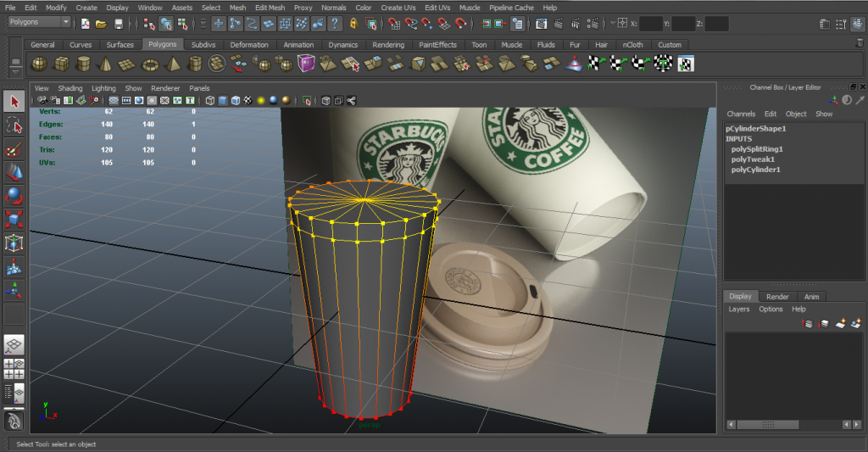Switch to the Render layer tab
This screenshot has width=868, height=452.
(777, 297)
